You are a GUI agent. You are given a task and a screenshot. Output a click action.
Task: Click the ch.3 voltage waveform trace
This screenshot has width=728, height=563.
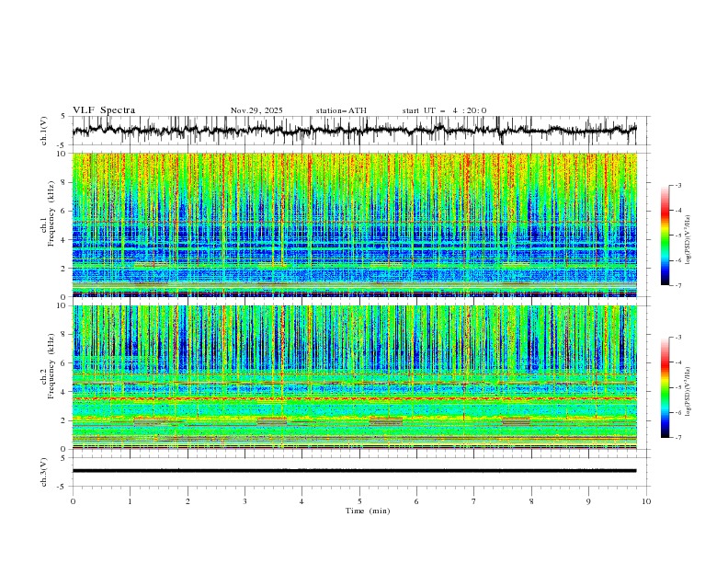[x=354, y=471]
